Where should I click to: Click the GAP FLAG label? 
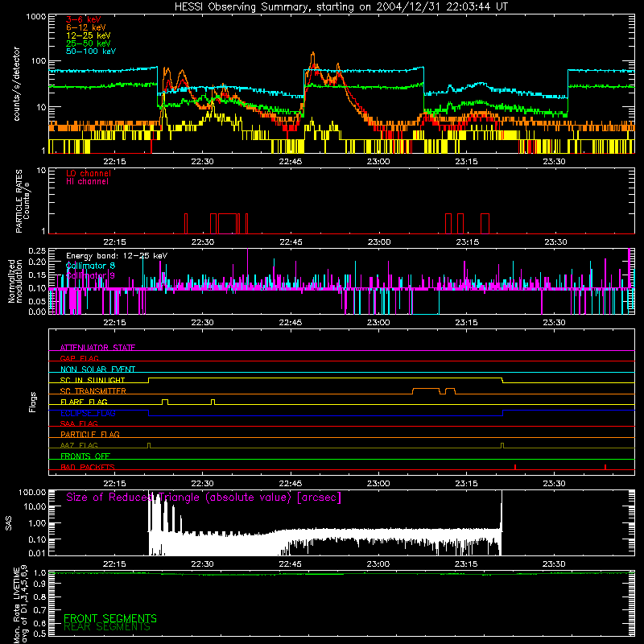pyautogui.click(x=79, y=358)
